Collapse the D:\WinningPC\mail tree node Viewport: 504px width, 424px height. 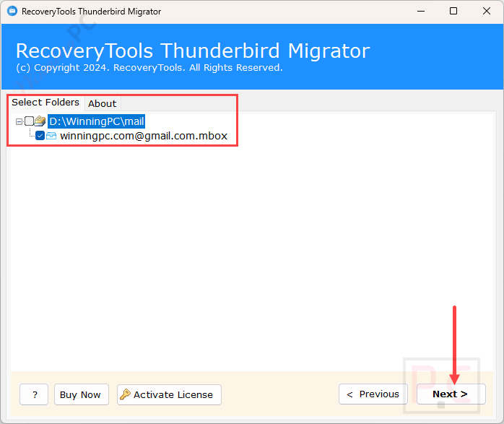(19, 121)
